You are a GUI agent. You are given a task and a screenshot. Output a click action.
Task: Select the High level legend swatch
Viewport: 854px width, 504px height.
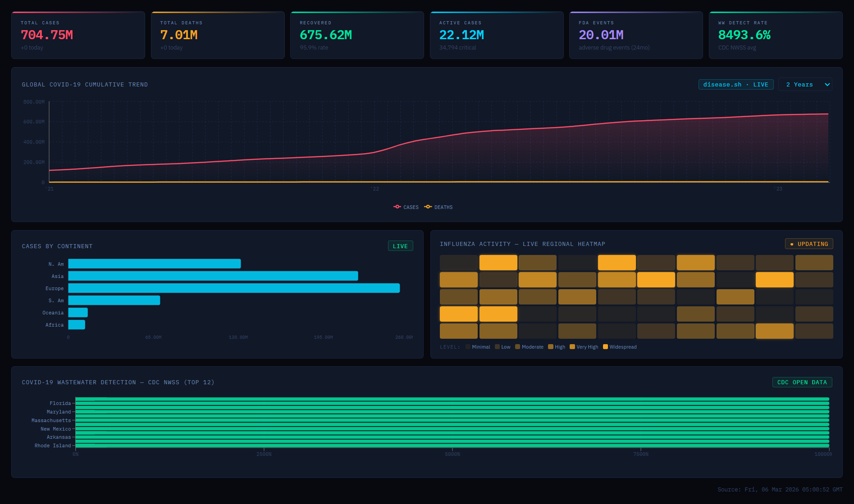[551, 347]
